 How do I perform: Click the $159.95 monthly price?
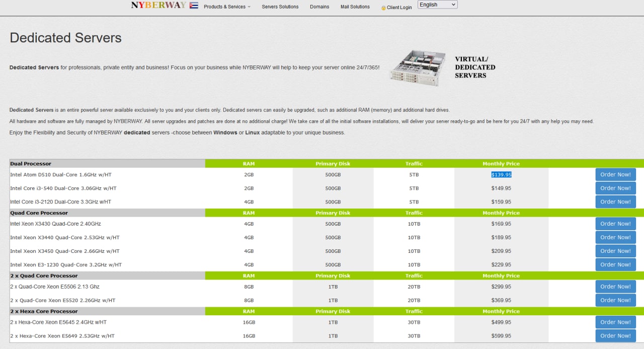tap(501, 202)
